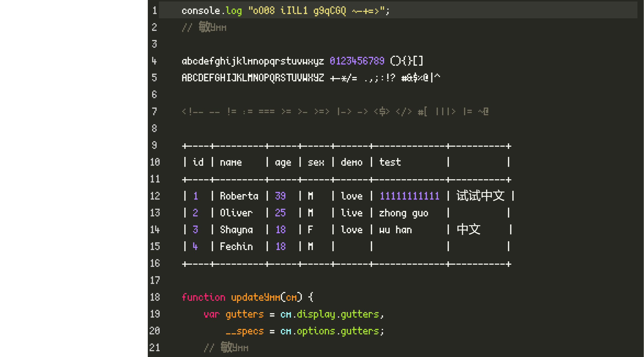This screenshot has width=644, height=357.
Task: Click the word 'console' on line 1
Action: [x=201, y=11]
